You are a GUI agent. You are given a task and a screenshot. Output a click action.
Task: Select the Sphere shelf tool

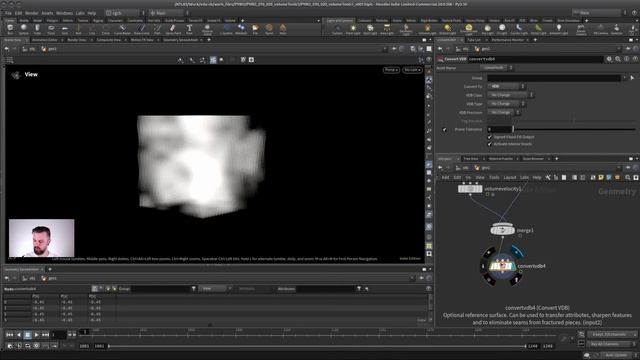24,29
